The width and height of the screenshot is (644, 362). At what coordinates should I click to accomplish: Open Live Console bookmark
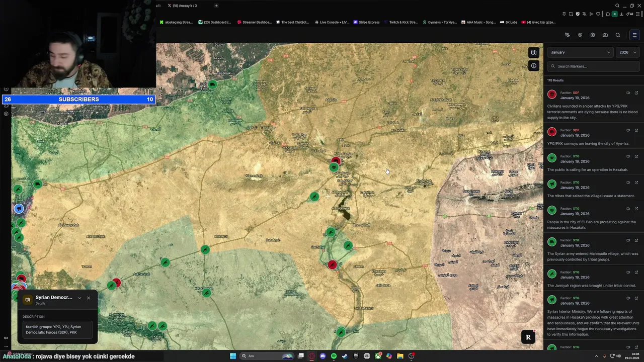pyautogui.click(x=332, y=22)
